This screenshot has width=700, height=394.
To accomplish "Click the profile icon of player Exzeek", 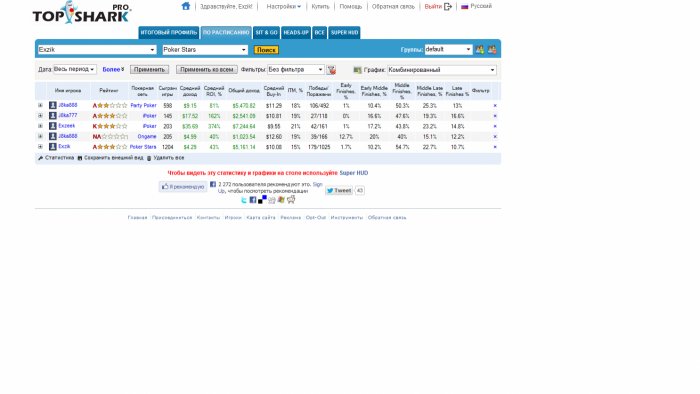I will [x=53, y=126].
